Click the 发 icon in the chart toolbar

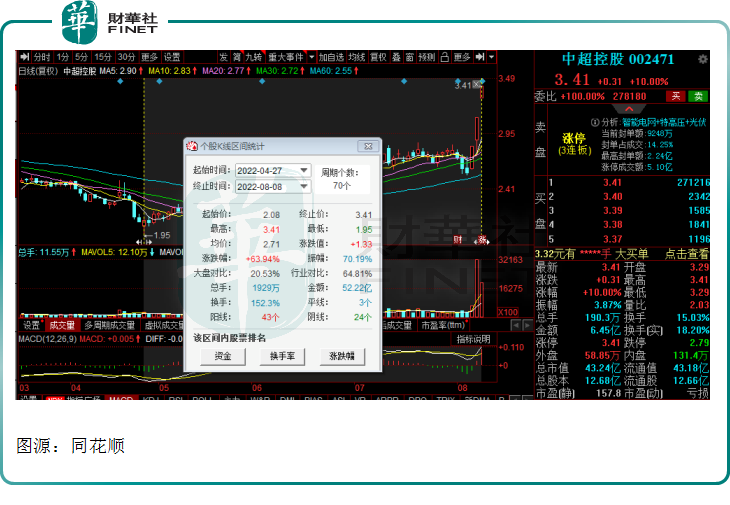click(223, 57)
